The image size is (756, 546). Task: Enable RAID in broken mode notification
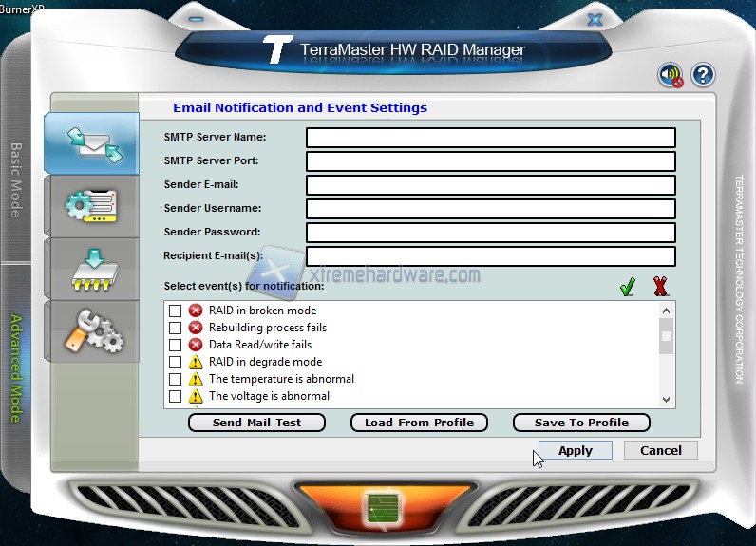pyautogui.click(x=175, y=311)
